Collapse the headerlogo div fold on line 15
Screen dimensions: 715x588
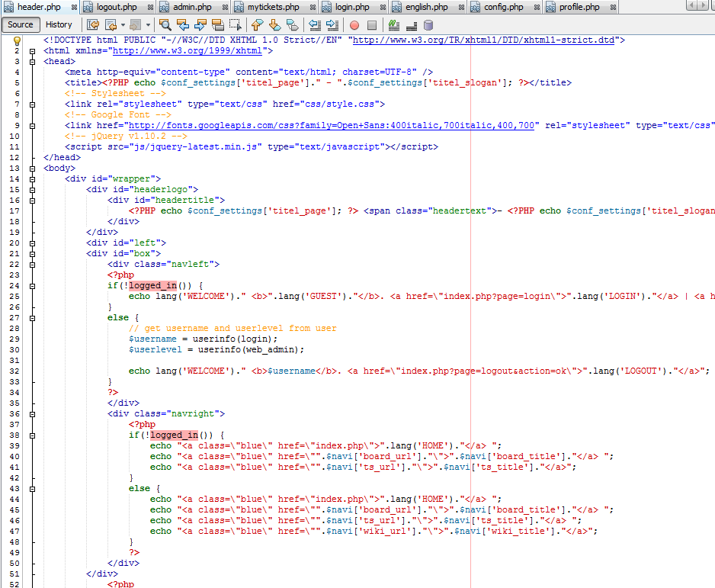pyautogui.click(x=32, y=190)
